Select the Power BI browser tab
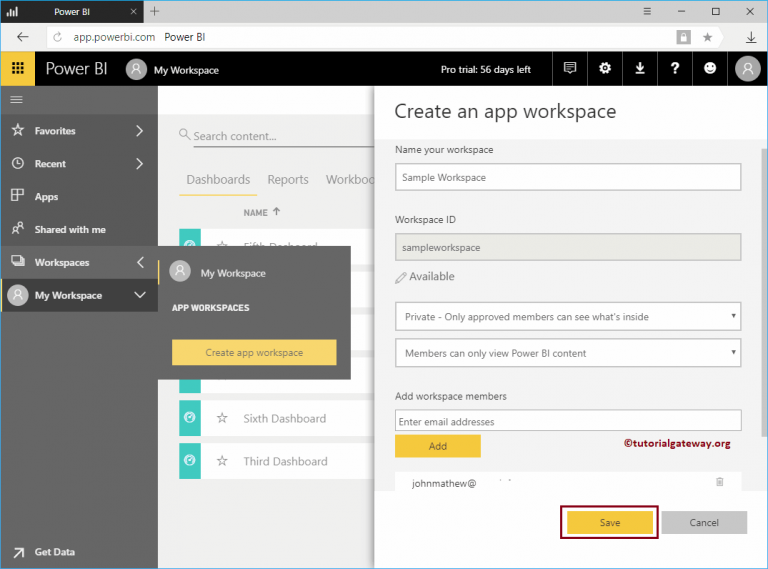Screen dimensions: 768x569 (72, 12)
